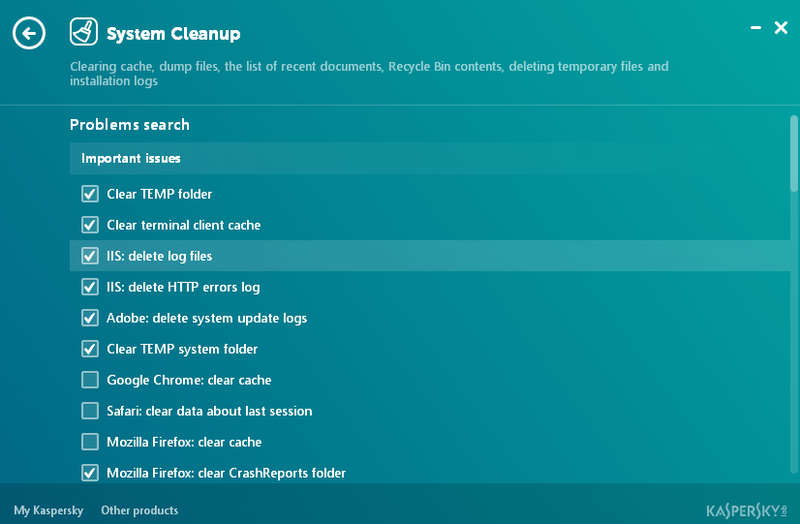
Task: Click the Kaspersky logo in footer
Action: click(747, 510)
